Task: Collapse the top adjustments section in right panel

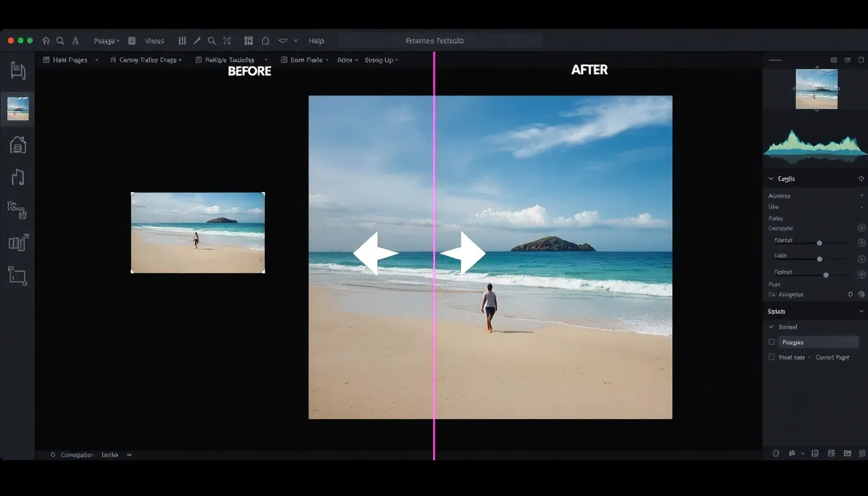Action: tap(770, 178)
